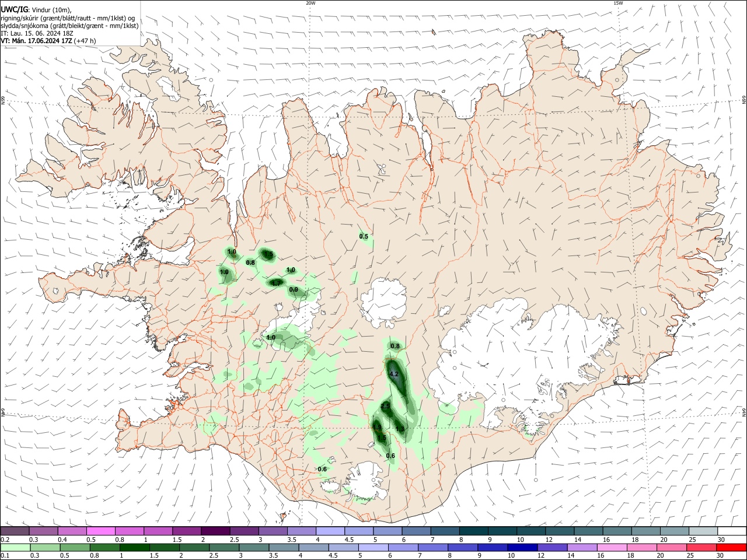Click the 20W longitude label
This screenshot has width=747, height=560.
pos(310,3)
